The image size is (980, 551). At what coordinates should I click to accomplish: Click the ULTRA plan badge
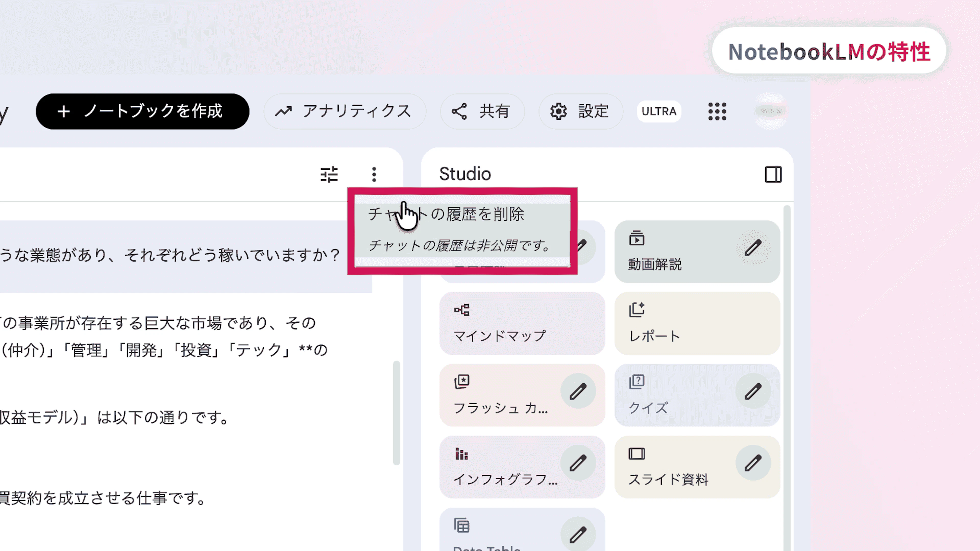point(659,111)
